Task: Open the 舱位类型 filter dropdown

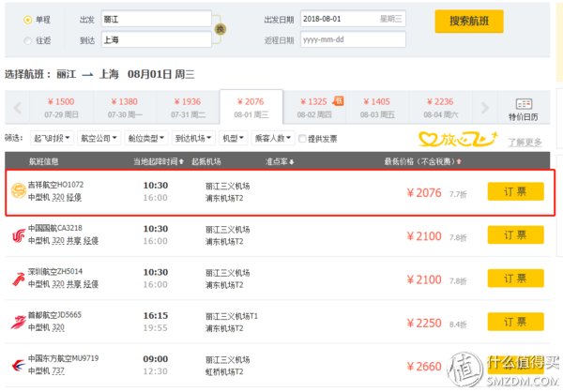Action: point(146,138)
